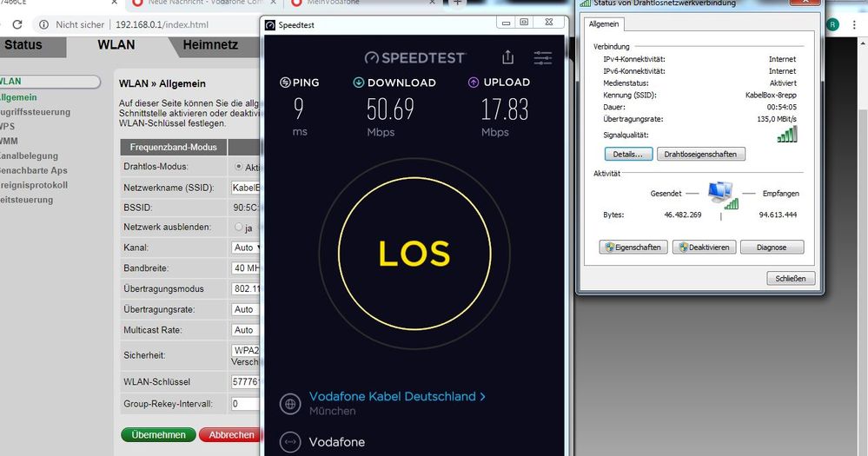The height and width of the screenshot is (456, 868).
Task: Open Zugriffssteuerung in WLAN sidebar
Action: click(35, 112)
